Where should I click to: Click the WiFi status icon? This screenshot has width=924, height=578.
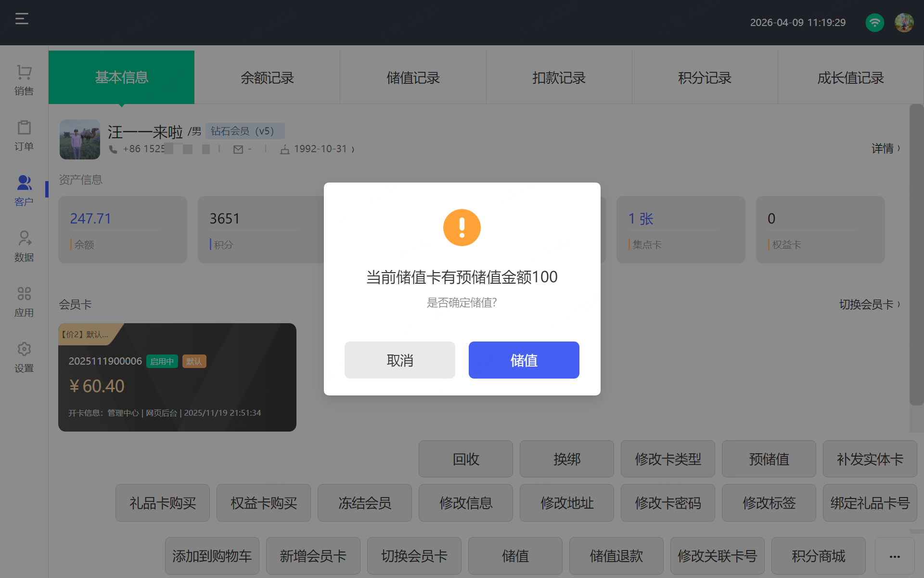point(874,23)
